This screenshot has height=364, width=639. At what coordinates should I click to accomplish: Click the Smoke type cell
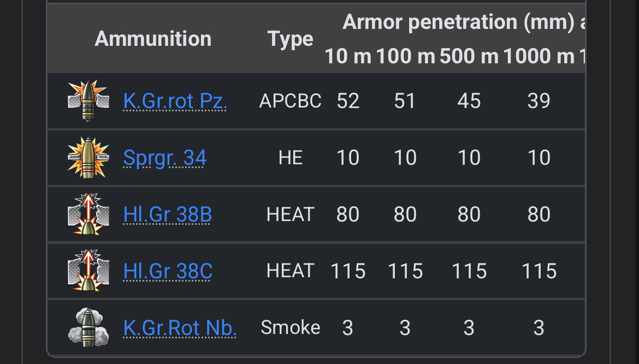pos(290,328)
